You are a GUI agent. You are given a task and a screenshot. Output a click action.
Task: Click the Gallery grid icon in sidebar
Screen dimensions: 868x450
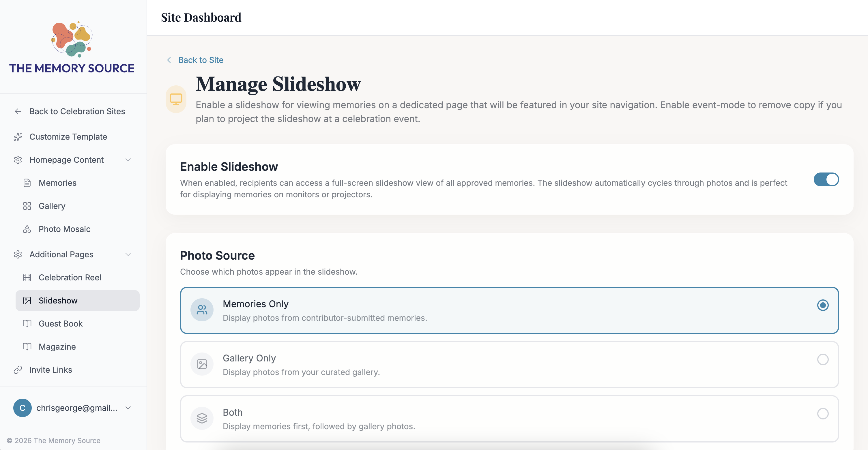click(x=27, y=206)
